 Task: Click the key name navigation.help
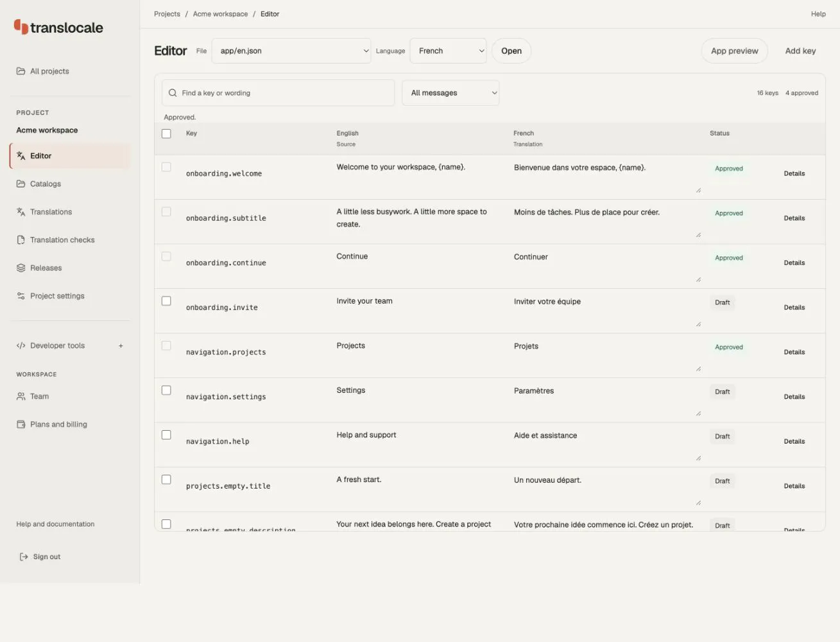pyautogui.click(x=218, y=442)
